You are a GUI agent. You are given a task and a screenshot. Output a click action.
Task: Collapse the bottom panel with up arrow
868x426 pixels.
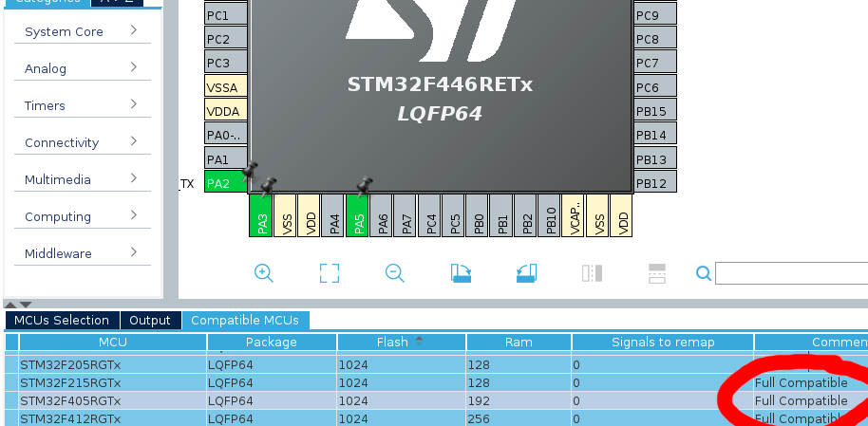click(x=11, y=305)
